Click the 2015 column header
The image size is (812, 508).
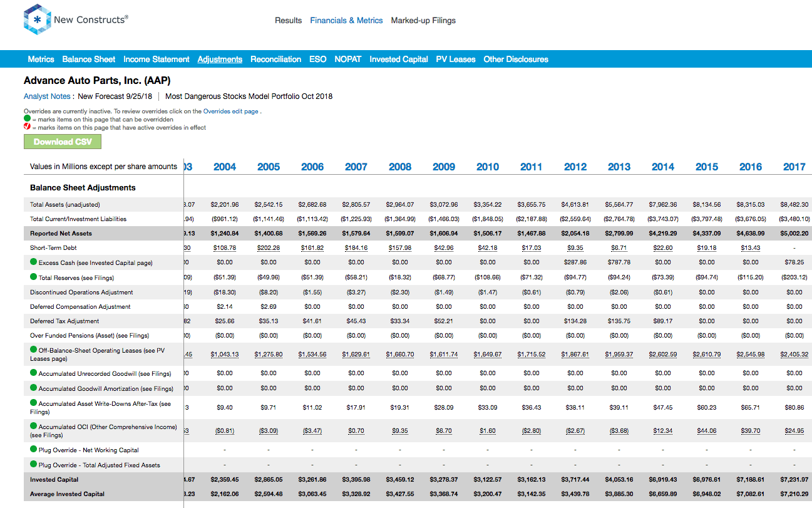click(x=707, y=167)
